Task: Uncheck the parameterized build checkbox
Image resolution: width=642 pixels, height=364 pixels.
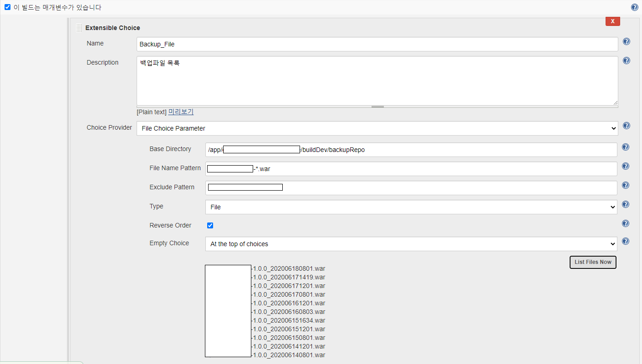Action: click(7, 7)
